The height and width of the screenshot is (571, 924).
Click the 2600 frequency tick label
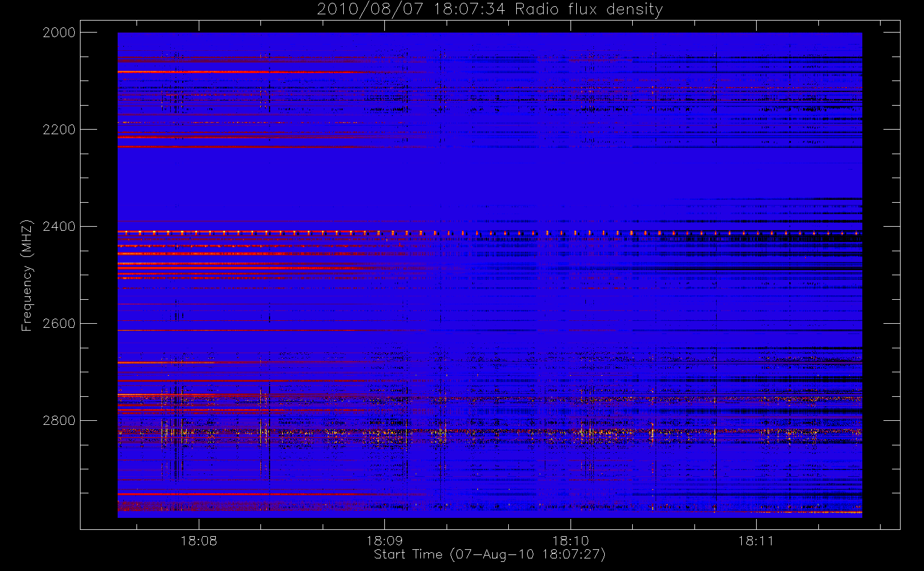point(59,324)
